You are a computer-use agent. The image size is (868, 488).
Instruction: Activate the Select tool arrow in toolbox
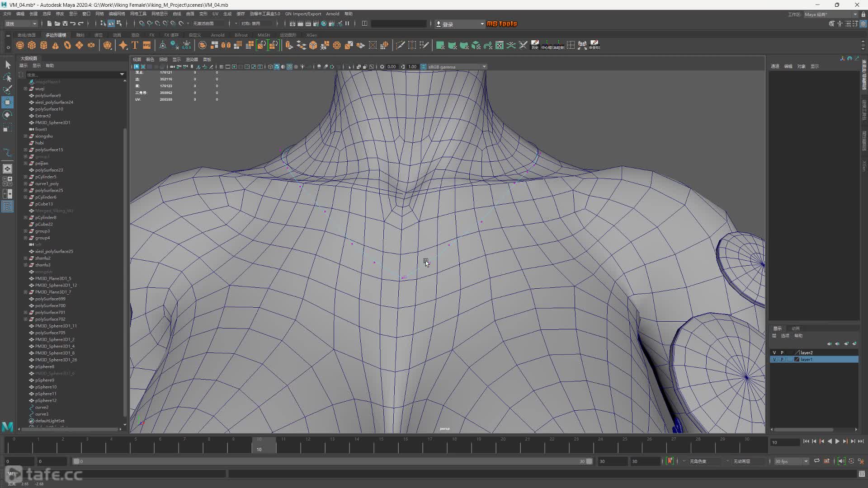(x=8, y=65)
